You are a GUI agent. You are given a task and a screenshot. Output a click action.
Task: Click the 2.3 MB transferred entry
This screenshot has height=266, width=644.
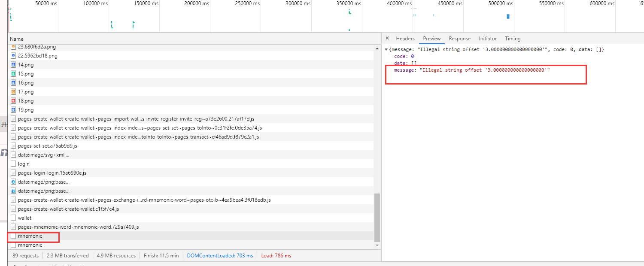68,256
